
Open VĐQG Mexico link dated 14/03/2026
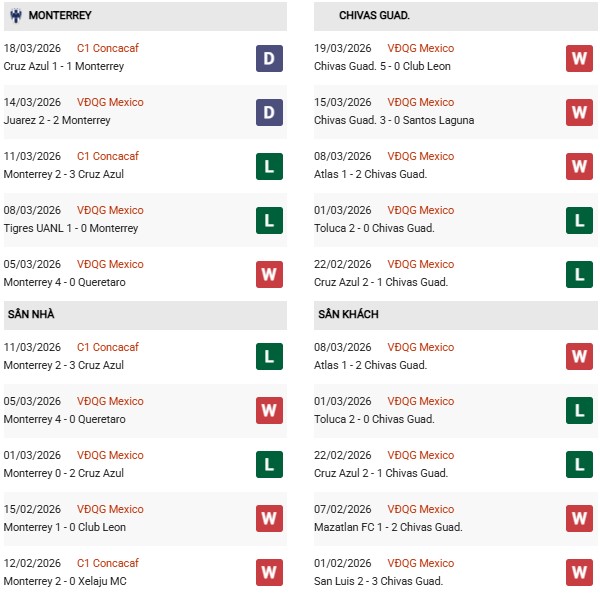[110, 102]
